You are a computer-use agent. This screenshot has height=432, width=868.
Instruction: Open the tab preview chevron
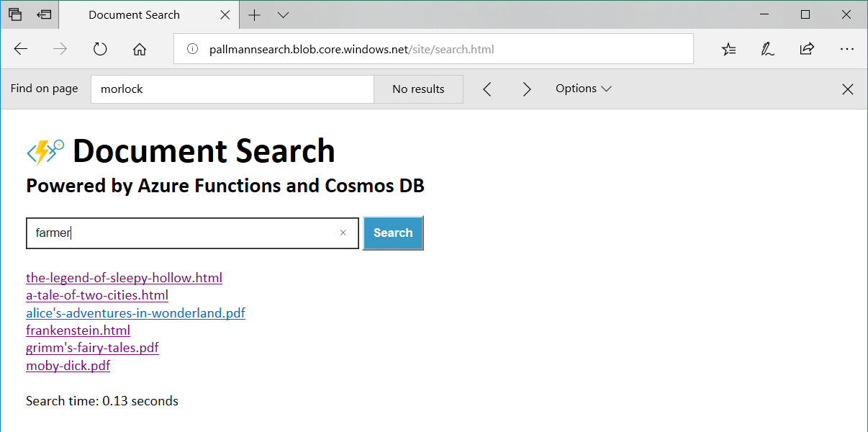click(x=283, y=14)
